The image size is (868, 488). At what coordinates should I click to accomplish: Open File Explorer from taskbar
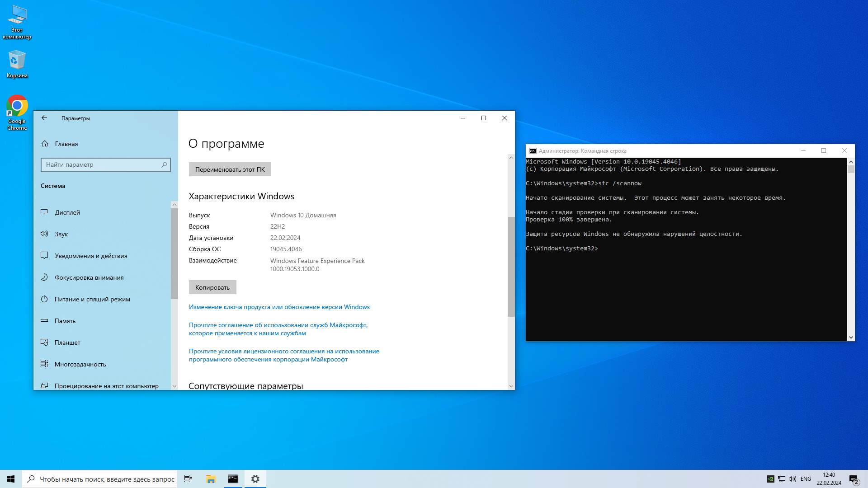point(211,479)
